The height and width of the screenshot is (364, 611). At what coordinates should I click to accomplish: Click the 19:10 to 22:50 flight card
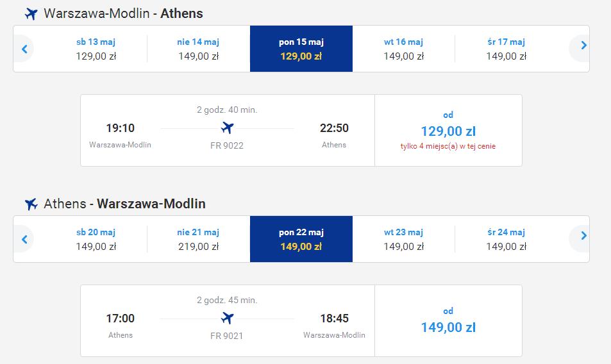coord(228,131)
